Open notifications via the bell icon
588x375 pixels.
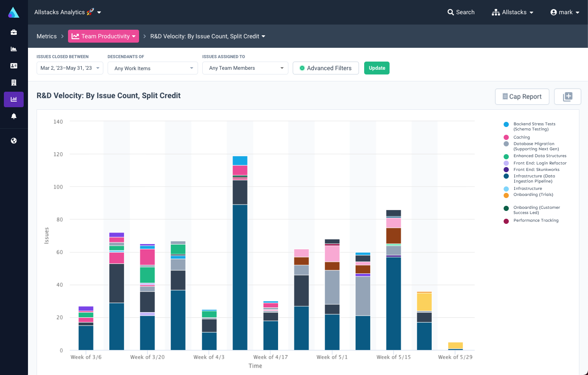(14, 116)
